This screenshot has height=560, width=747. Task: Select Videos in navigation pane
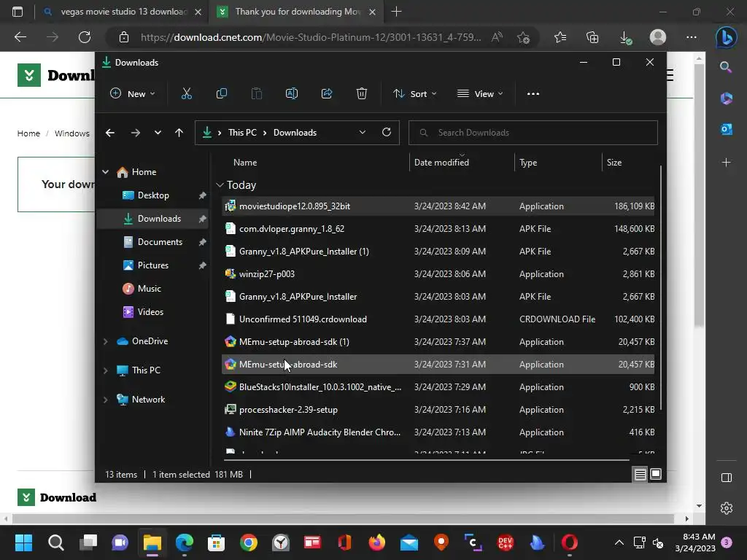152,312
